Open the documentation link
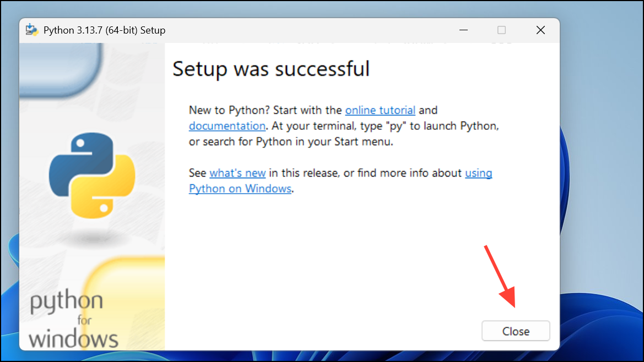644x362 pixels. pyautogui.click(x=227, y=126)
